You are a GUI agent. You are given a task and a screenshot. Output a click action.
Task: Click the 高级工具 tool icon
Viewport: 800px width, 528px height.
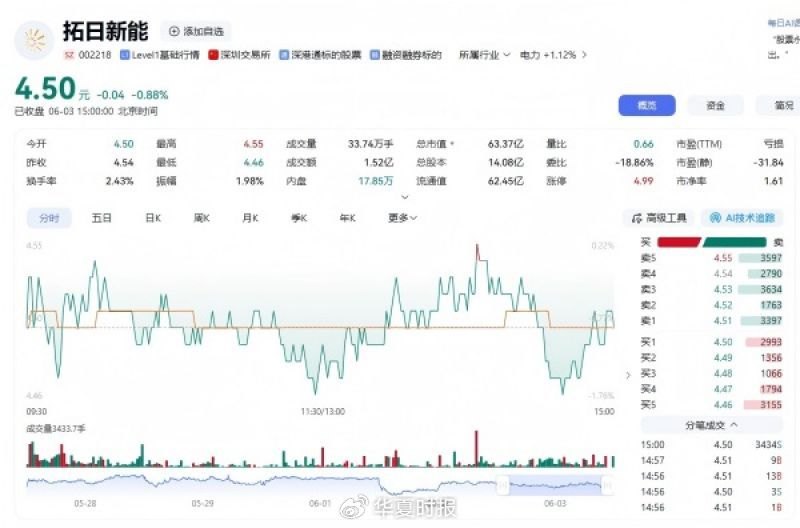pyautogui.click(x=637, y=218)
